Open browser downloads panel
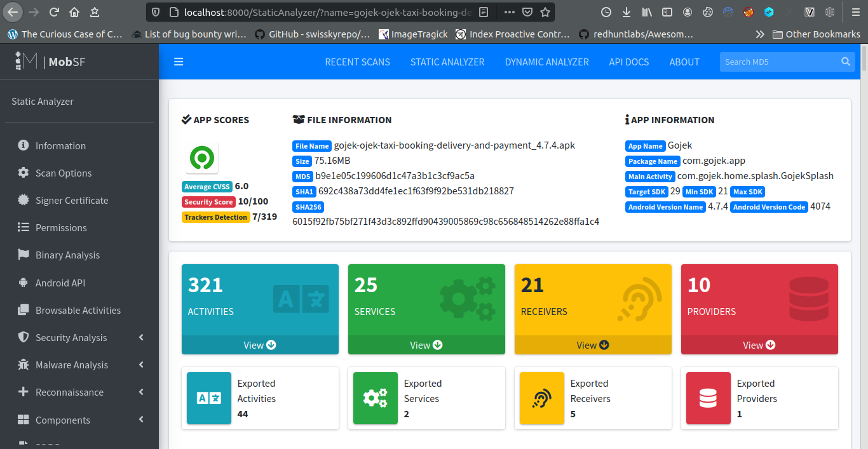This screenshot has width=868, height=449. point(627,11)
